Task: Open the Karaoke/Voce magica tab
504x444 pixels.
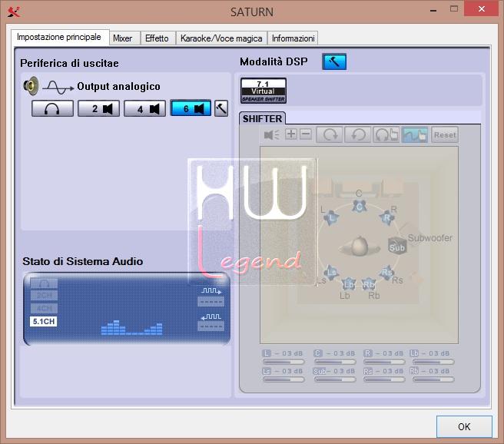Action: click(x=221, y=38)
